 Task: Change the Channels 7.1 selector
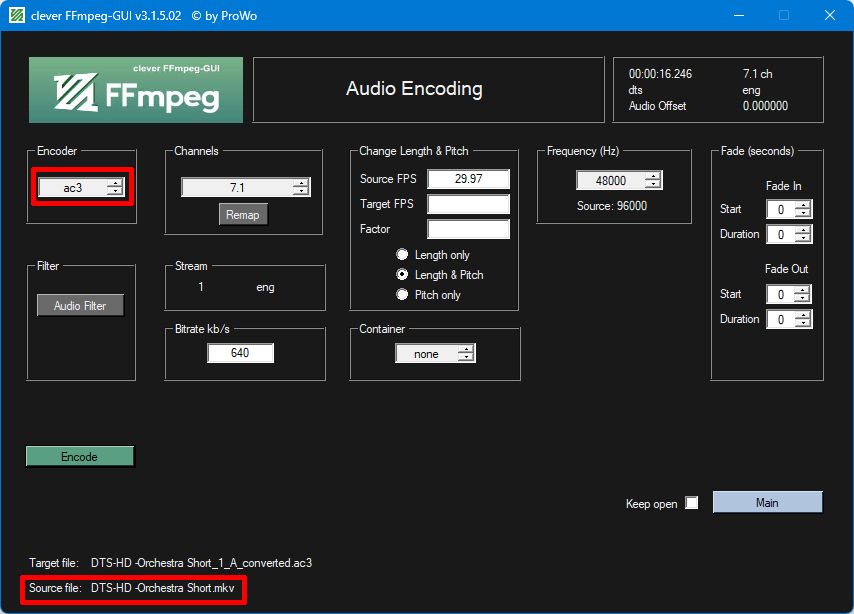click(x=246, y=187)
